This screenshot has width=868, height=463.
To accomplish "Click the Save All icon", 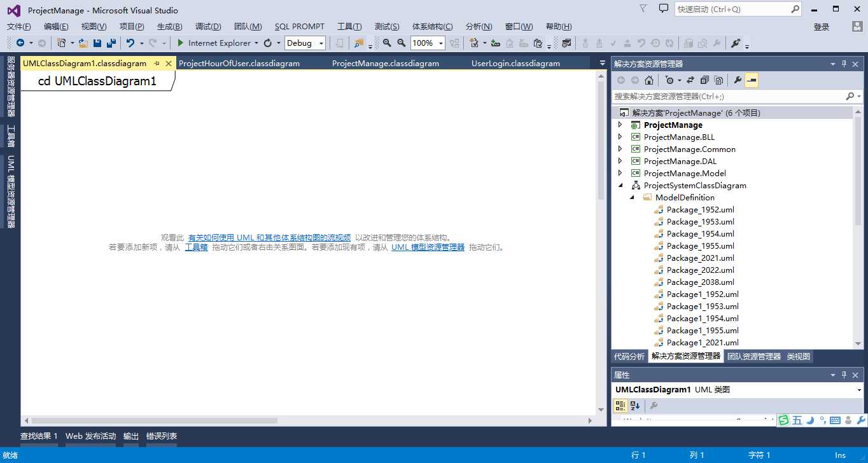I will (111, 43).
